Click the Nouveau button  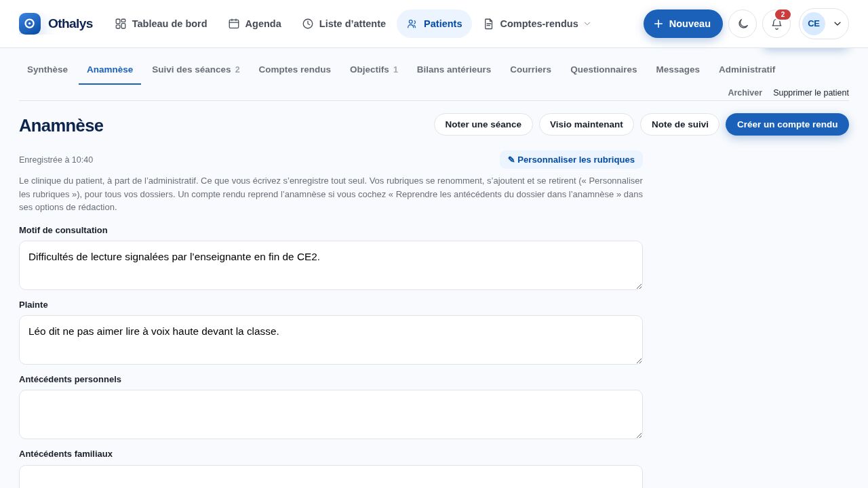point(683,24)
